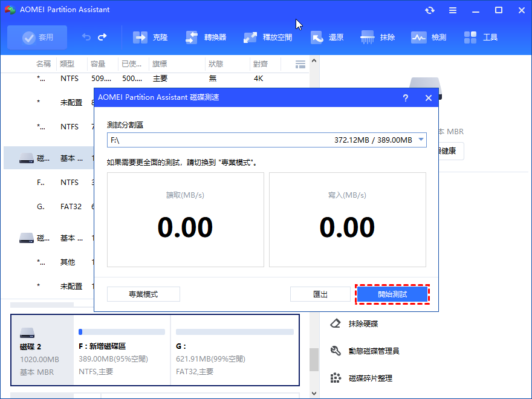
Task: Undo the last operation with the undo arrow
Action: point(86,37)
